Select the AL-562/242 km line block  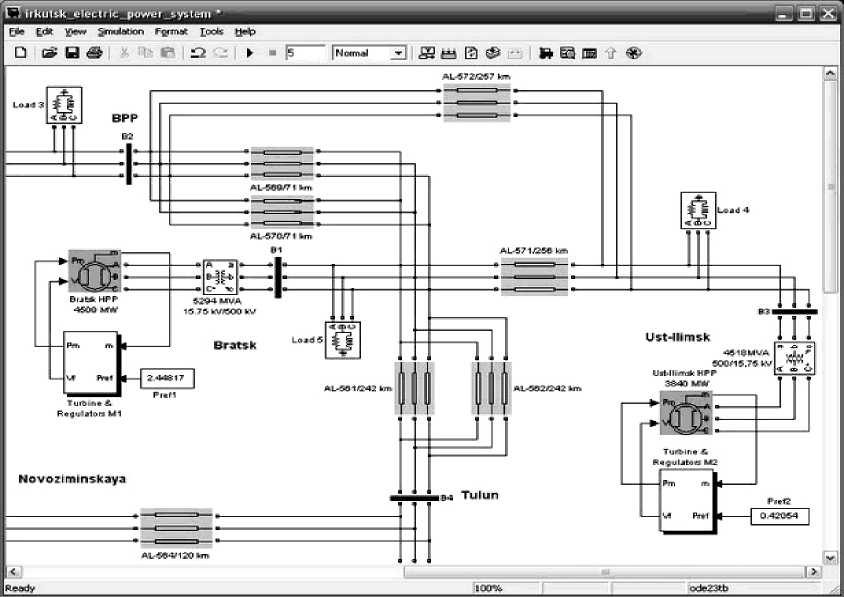491,388
